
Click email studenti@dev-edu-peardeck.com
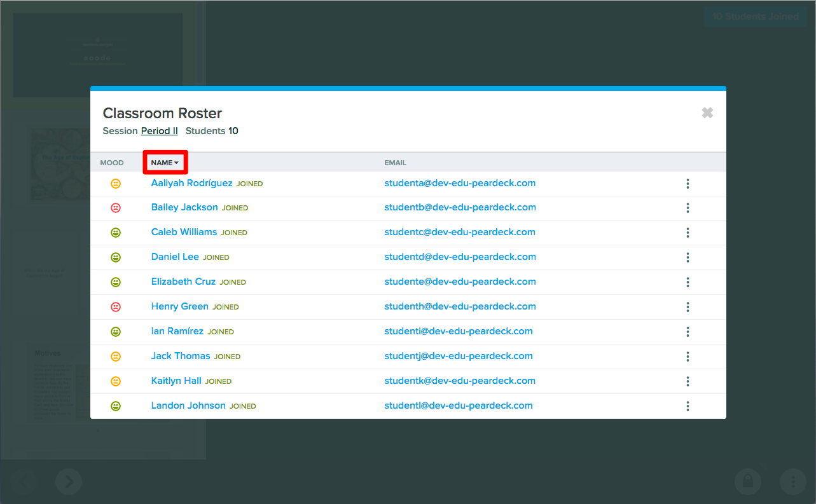click(x=459, y=331)
